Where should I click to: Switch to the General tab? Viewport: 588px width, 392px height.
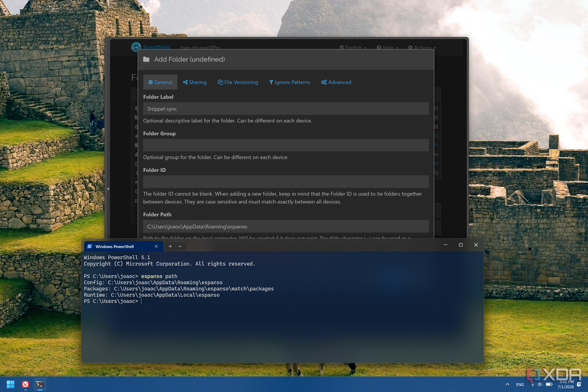[160, 82]
